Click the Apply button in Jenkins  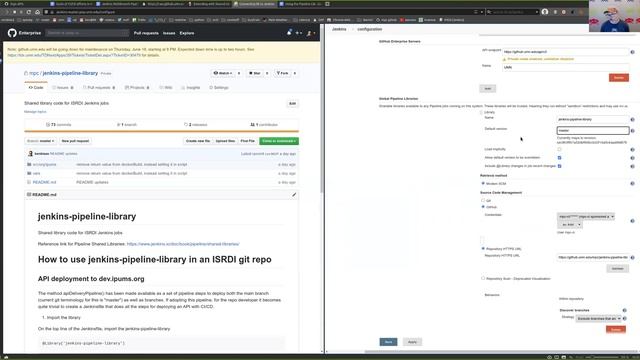(412, 342)
